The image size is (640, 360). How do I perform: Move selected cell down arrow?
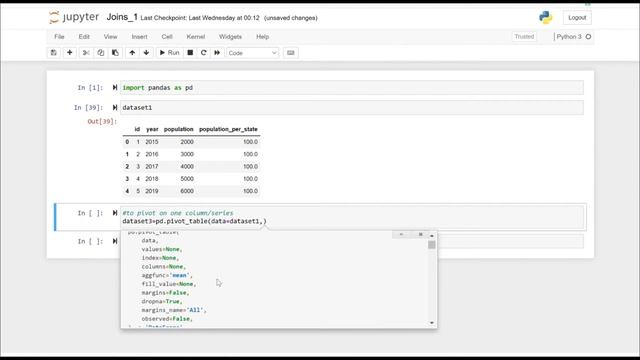146,53
